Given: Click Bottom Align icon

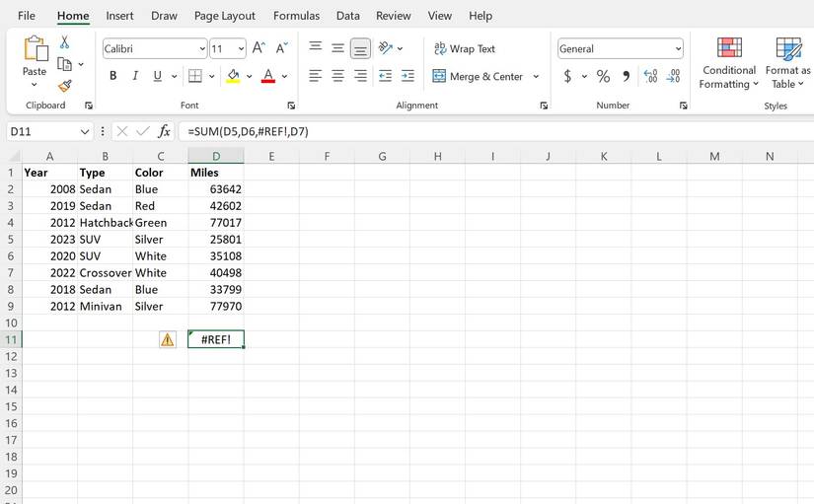Looking at the screenshot, I should [x=360, y=48].
